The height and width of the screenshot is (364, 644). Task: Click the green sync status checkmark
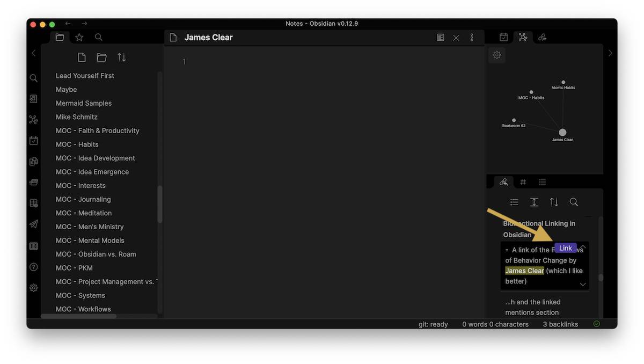click(597, 324)
